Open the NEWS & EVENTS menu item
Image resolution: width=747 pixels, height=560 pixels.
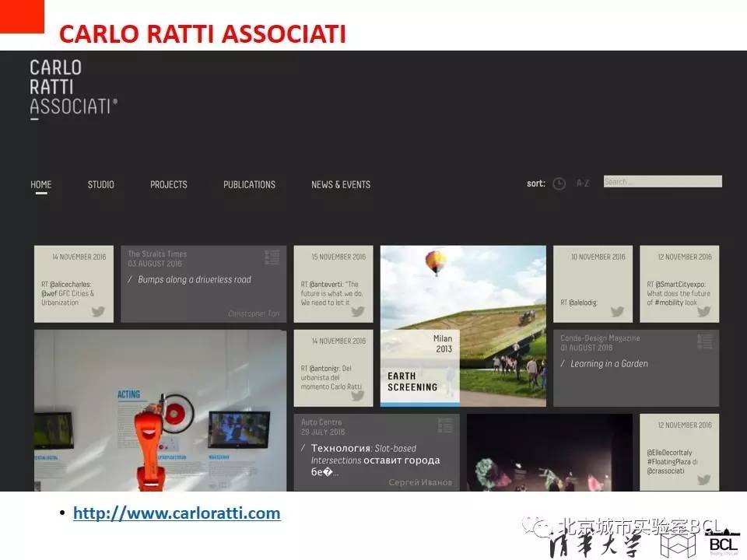[341, 184]
